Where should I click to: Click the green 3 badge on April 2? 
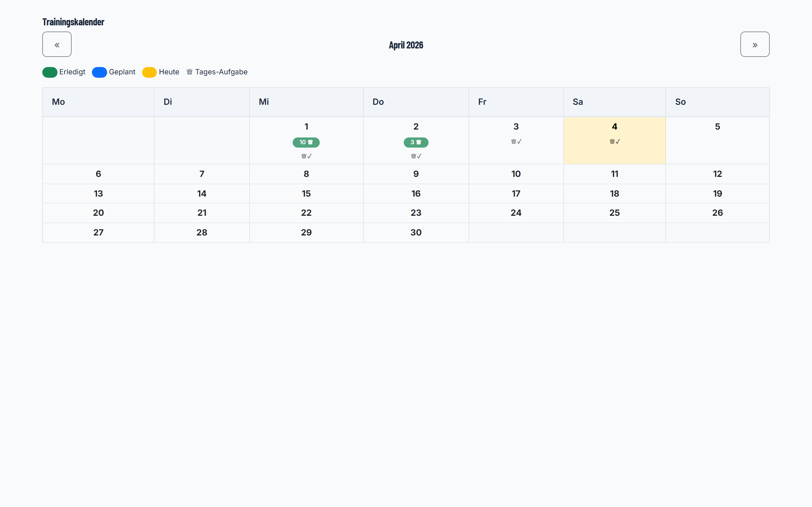pyautogui.click(x=416, y=143)
